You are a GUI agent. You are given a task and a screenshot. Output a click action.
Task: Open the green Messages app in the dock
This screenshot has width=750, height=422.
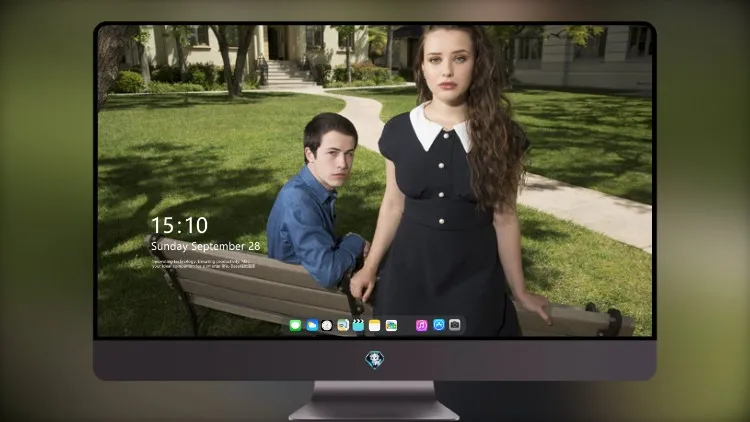coord(295,325)
